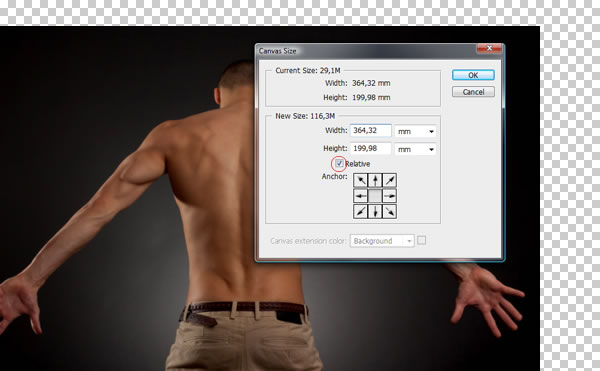Close the Canvas Size dialog
The width and height of the screenshot is (600, 371).
coord(489,49)
